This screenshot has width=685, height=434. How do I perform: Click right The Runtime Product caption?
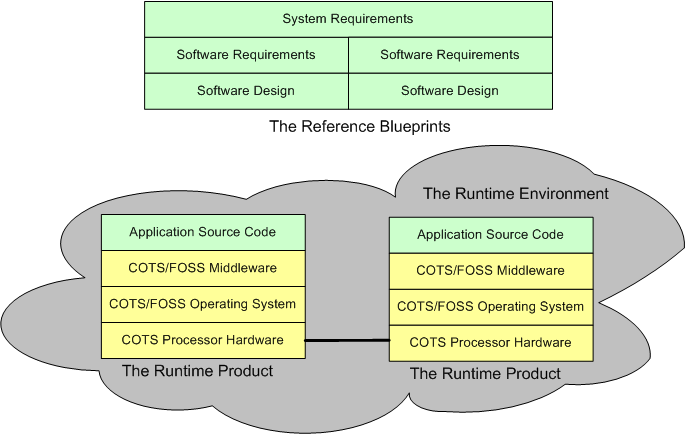click(486, 374)
